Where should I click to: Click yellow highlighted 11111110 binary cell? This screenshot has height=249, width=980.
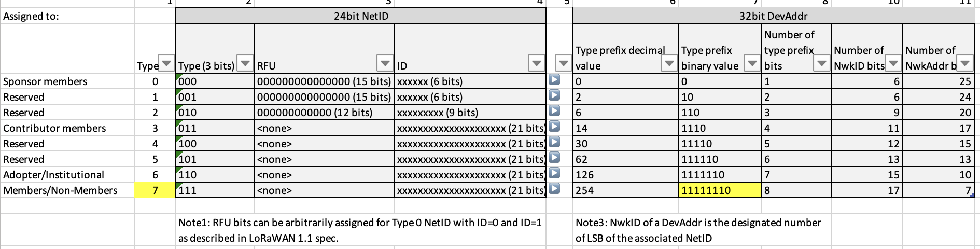(720, 190)
